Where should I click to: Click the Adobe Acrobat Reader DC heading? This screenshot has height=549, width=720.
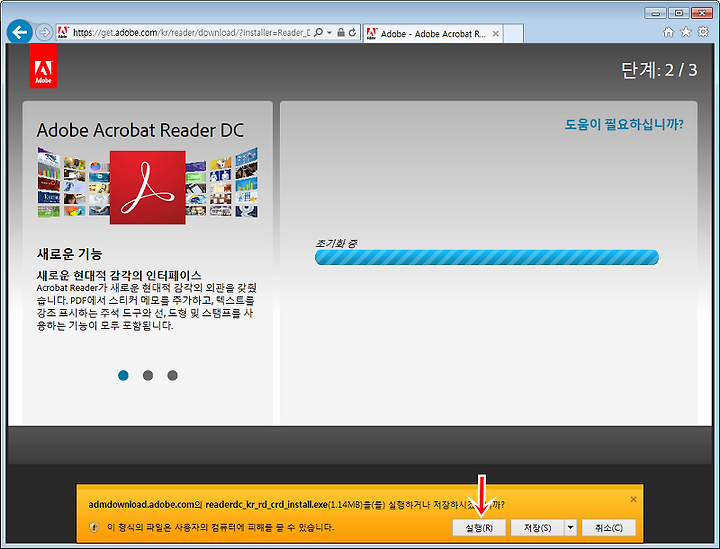pyautogui.click(x=140, y=130)
